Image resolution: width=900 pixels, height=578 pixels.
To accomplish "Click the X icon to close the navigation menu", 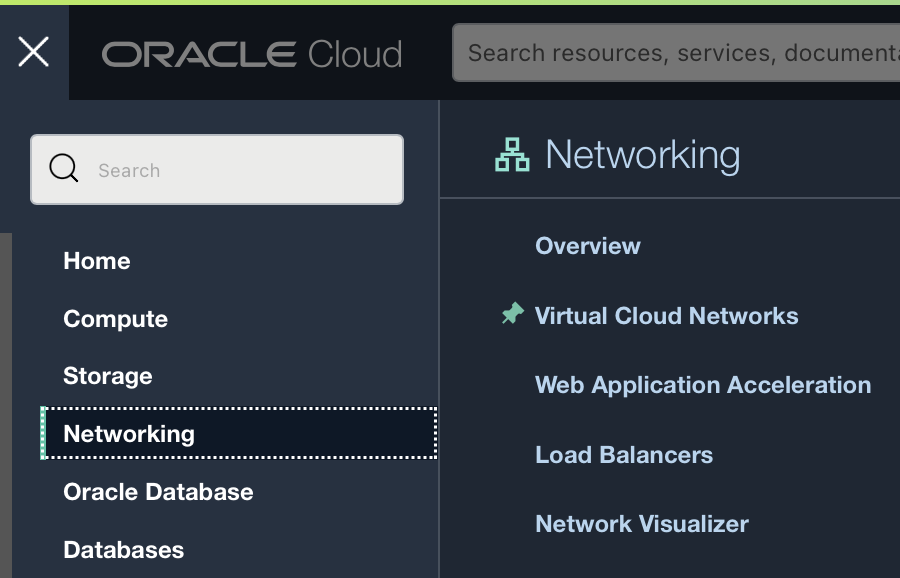I will [33, 52].
